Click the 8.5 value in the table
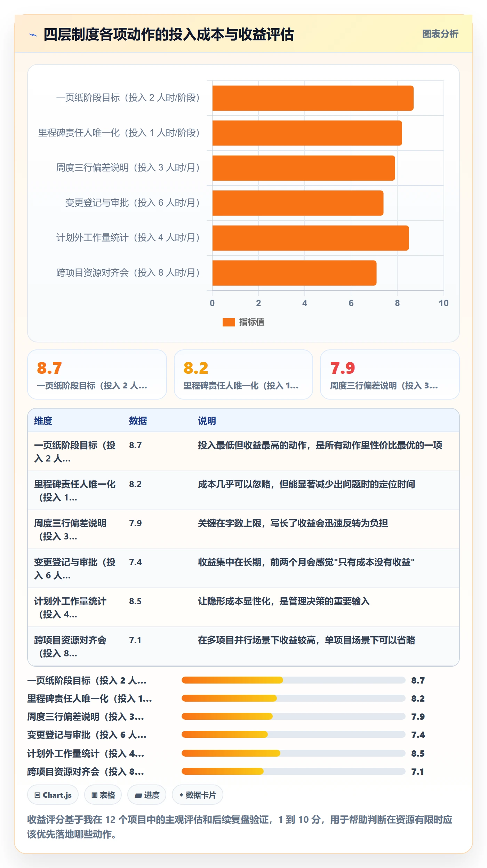Viewport: 487px width, 868px height. pos(135,601)
